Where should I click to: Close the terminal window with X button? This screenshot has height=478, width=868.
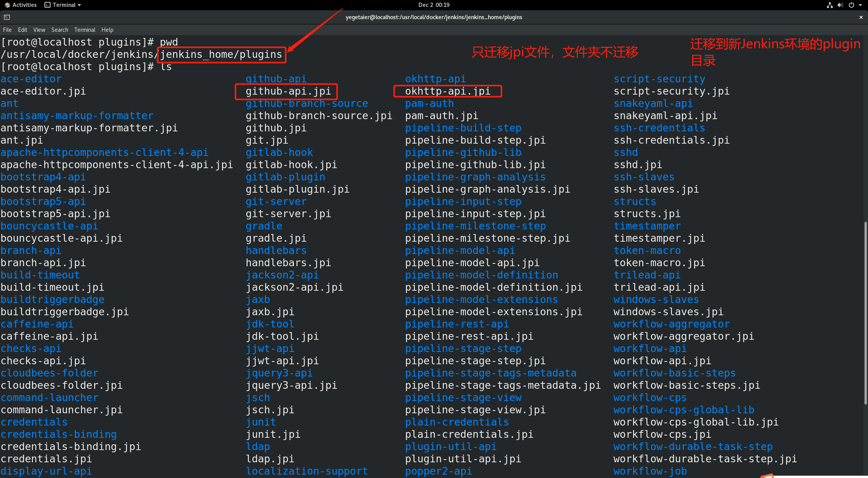click(x=861, y=17)
